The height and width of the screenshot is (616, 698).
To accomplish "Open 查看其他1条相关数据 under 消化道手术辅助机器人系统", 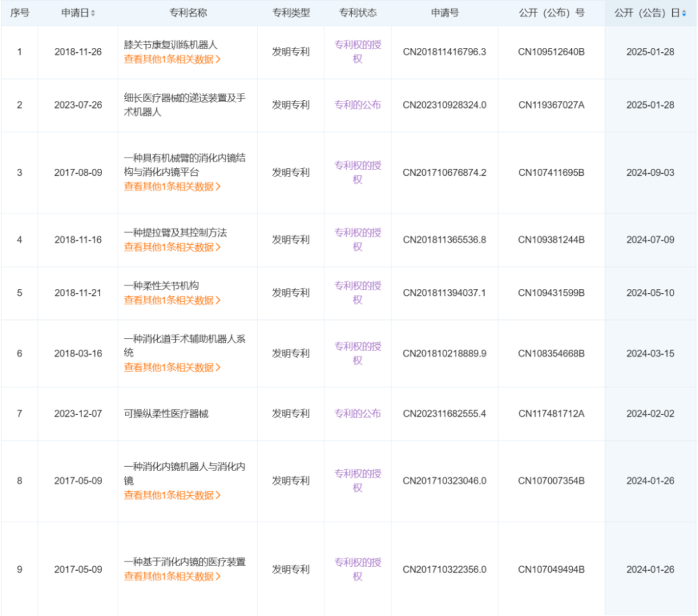I will (x=173, y=368).
